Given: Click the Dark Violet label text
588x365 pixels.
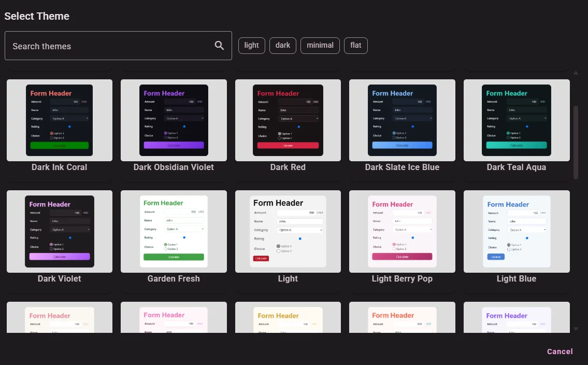Looking at the screenshot, I should click(x=59, y=279).
